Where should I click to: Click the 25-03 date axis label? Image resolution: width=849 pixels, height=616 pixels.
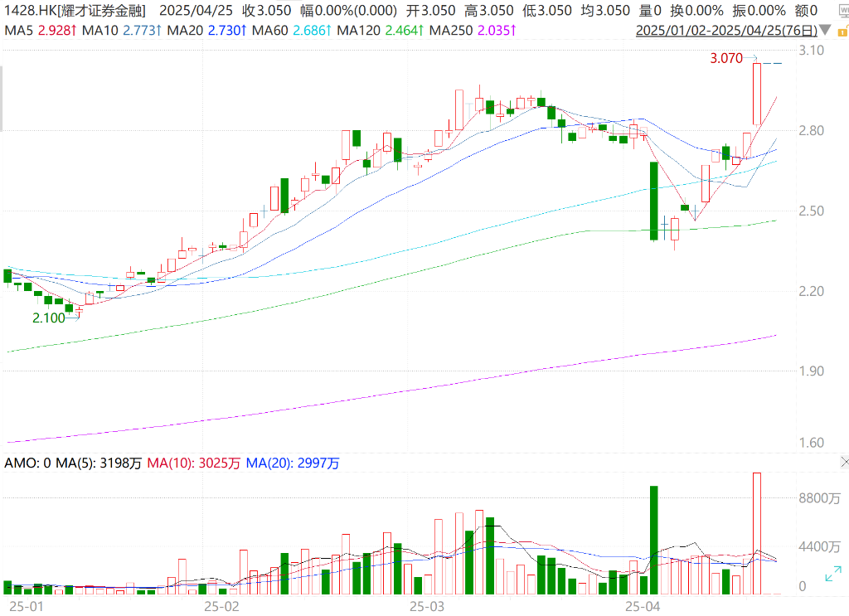pyautogui.click(x=427, y=606)
